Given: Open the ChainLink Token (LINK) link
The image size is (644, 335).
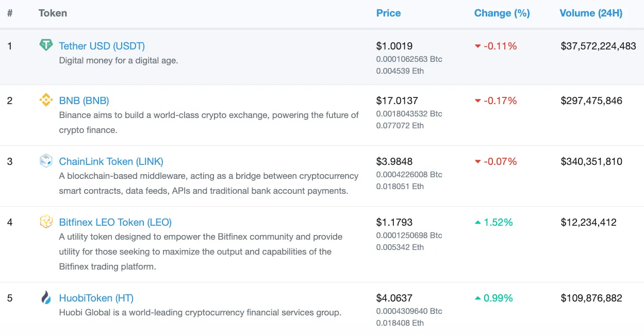Looking at the screenshot, I should pyautogui.click(x=111, y=161).
